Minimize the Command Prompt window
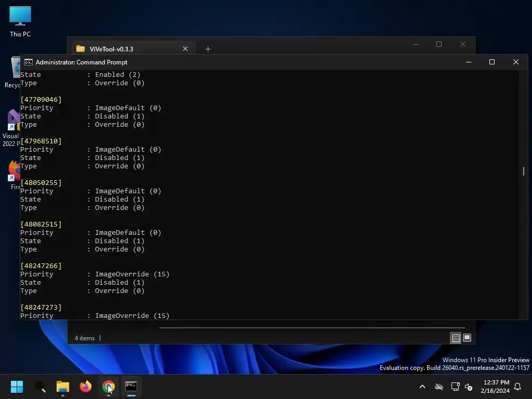 pyautogui.click(x=469, y=62)
